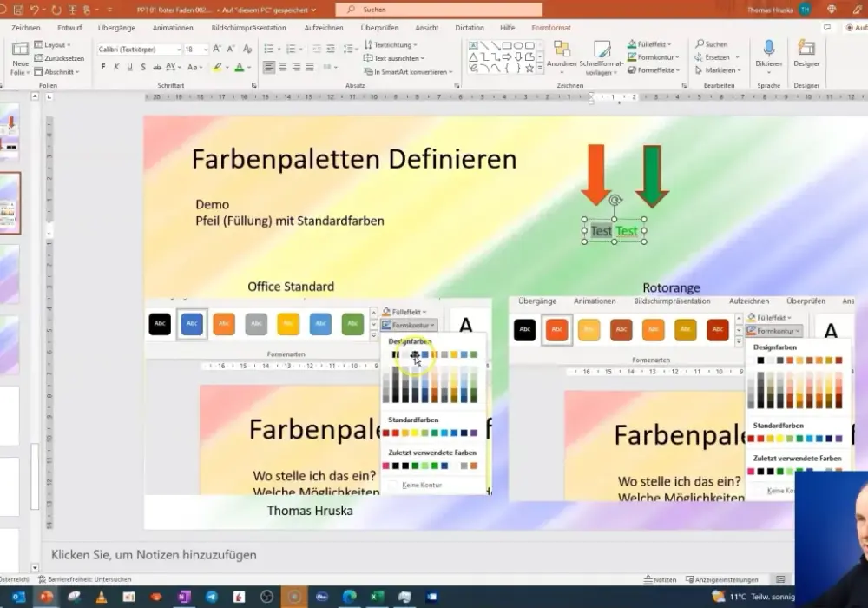868x608 pixels.
Task: Click the Markieren button
Action: coord(718,70)
